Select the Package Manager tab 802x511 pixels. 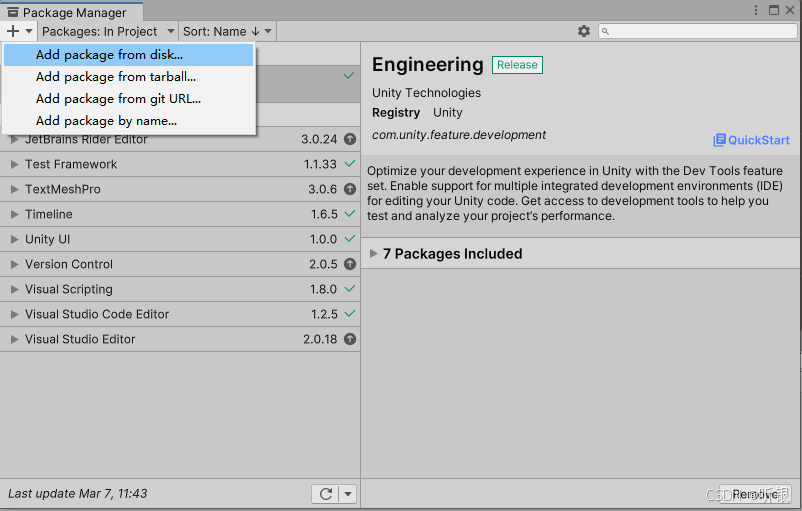(72, 12)
